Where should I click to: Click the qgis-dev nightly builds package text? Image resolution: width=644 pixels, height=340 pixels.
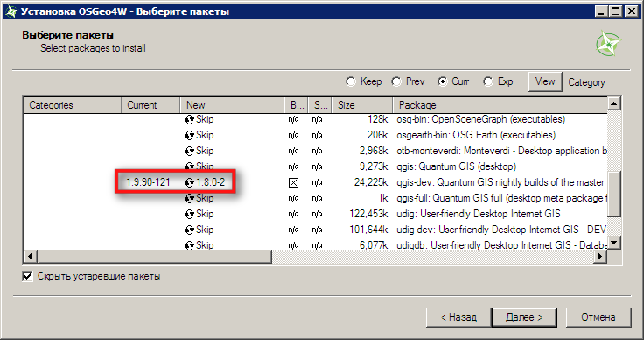tap(500, 182)
